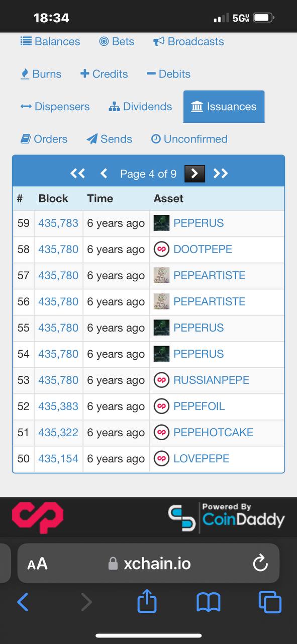Jump to first page double-arrow

pyautogui.click(x=77, y=174)
